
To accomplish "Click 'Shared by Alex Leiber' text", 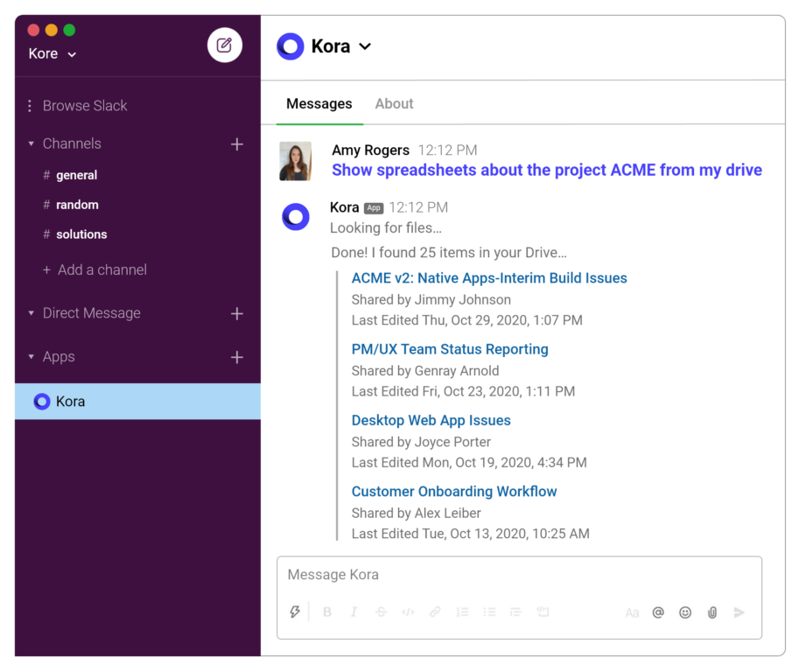I will click(x=416, y=513).
